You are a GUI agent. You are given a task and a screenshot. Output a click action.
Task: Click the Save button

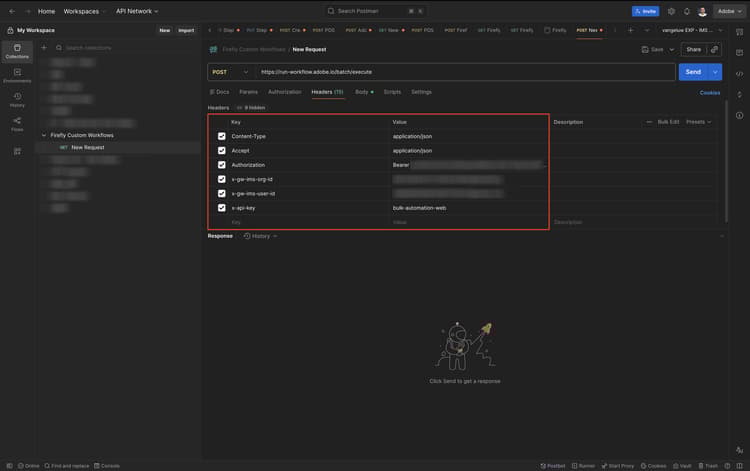click(x=653, y=50)
